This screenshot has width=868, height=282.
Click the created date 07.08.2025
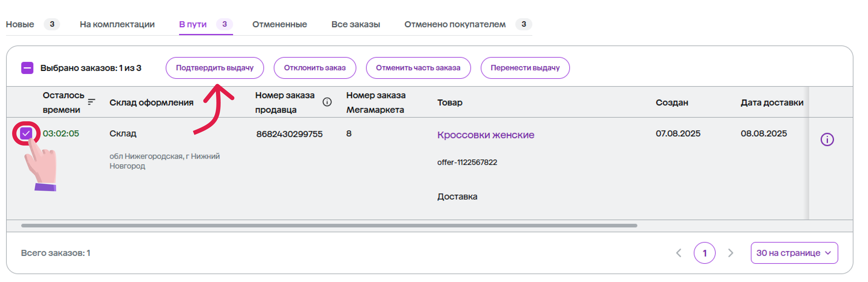pos(678,133)
